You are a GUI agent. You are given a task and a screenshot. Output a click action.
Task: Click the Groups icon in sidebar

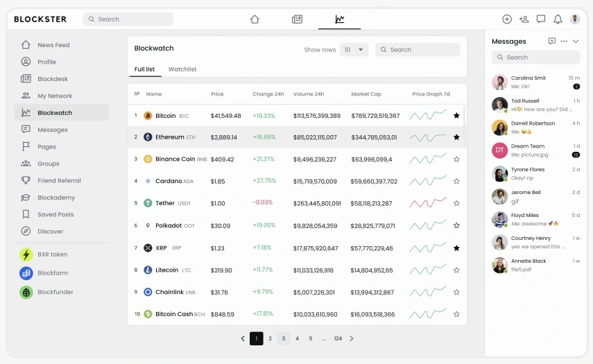coord(26,164)
